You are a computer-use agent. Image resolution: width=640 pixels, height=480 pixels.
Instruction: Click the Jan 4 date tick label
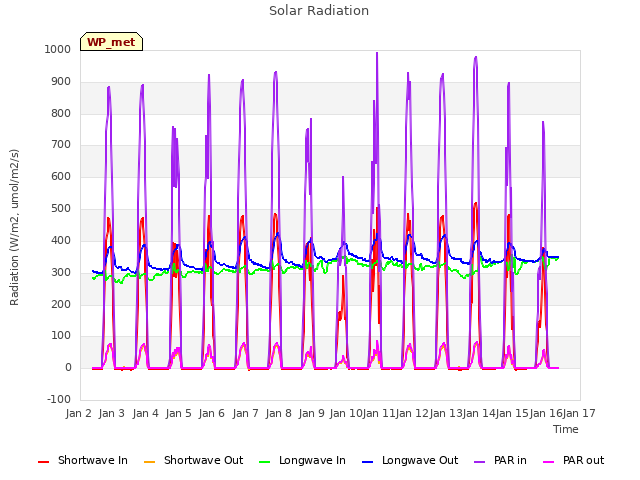point(146,413)
